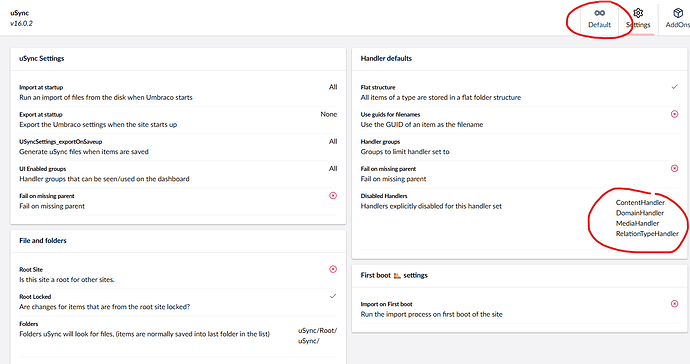Click the uSync title text
This screenshot has width=690, height=364.
[x=20, y=13]
